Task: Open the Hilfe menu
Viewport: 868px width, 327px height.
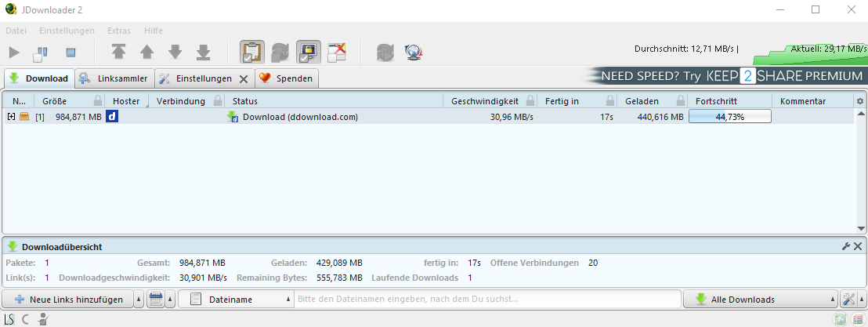Action: [x=154, y=31]
